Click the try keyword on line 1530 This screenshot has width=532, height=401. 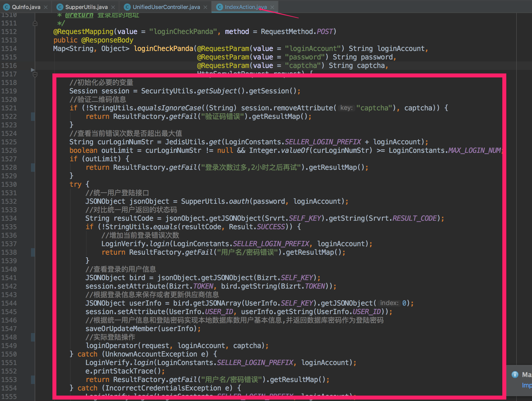click(x=75, y=185)
